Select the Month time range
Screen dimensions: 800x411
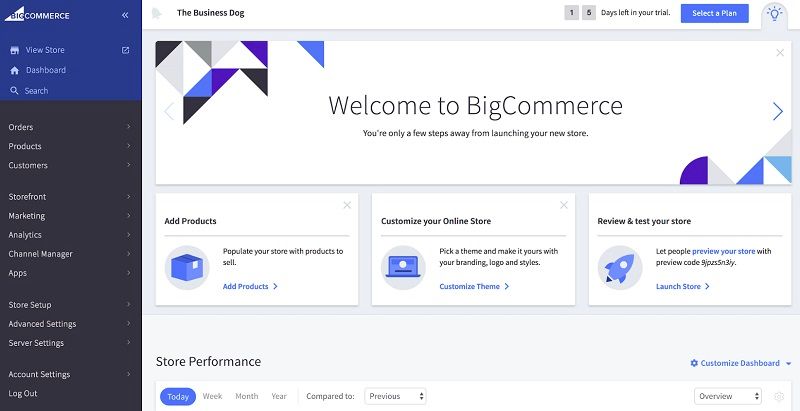(246, 396)
